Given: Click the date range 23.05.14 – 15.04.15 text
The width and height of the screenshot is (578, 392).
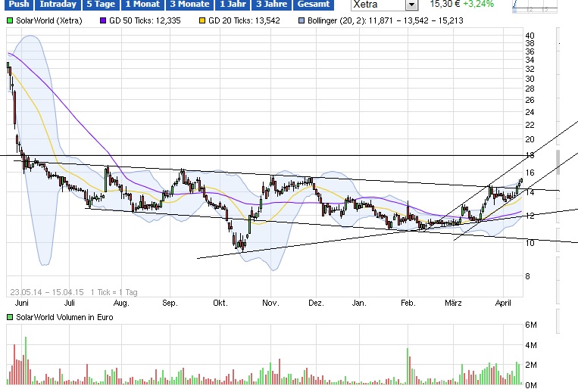Looking at the screenshot, I should click(x=47, y=292).
